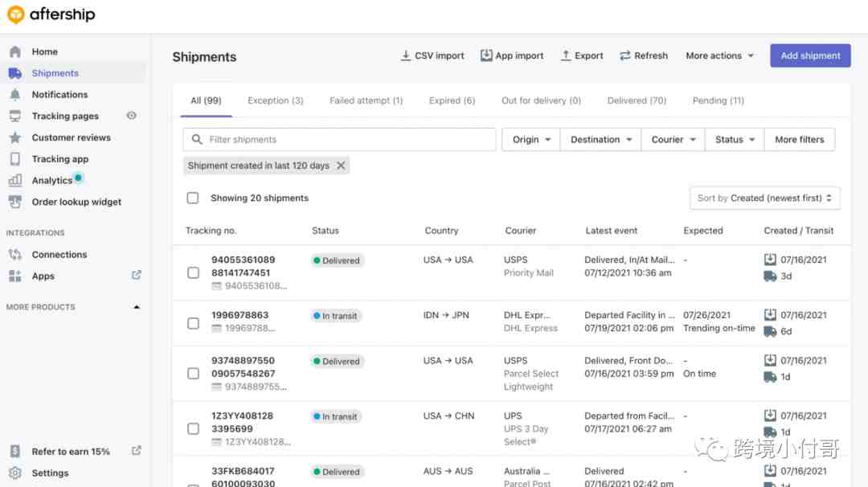868x487 pixels.
Task: Focus the Filter shipments search field
Action: click(339, 140)
